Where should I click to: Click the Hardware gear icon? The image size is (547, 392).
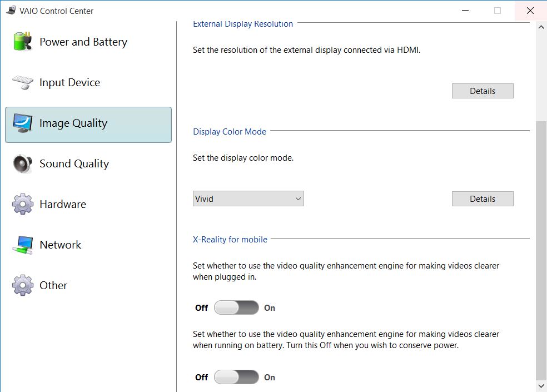23,204
